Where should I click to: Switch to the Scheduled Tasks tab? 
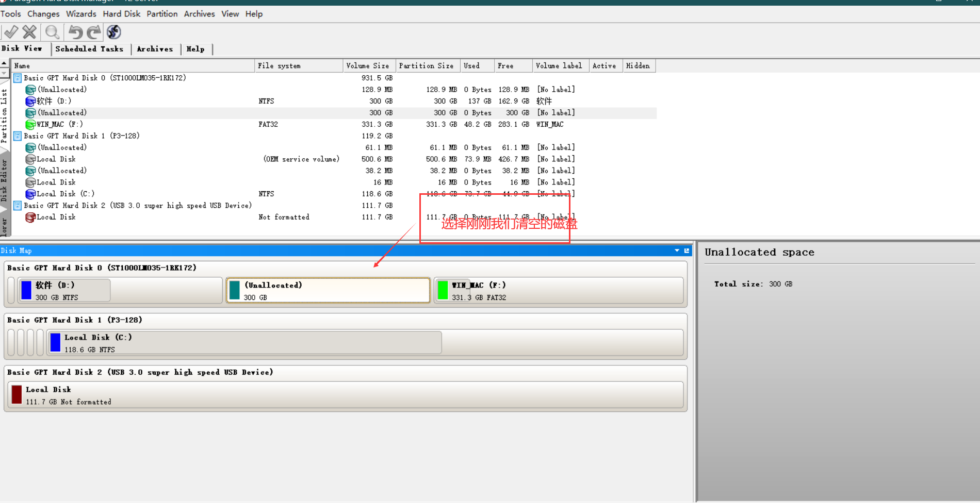coord(89,49)
